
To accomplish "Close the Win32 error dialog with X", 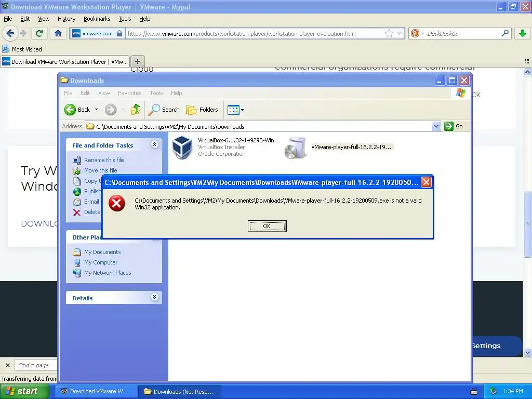I will 426,182.
